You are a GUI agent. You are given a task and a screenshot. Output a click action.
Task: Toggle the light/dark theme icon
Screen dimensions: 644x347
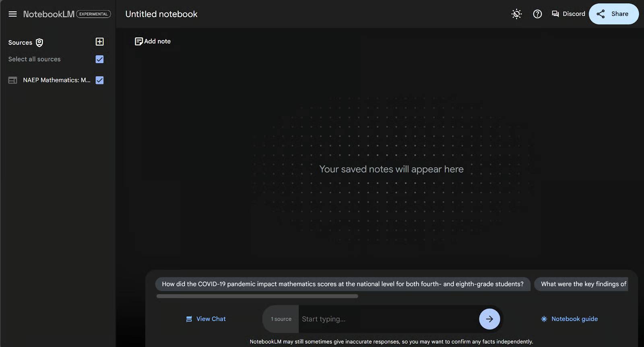coord(516,14)
